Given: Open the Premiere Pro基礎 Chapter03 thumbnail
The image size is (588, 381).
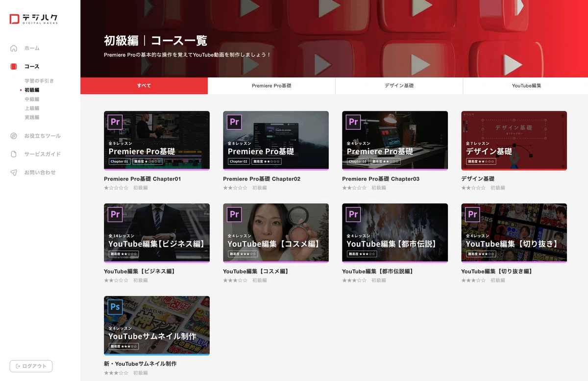Looking at the screenshot, I should click(395, 141).
